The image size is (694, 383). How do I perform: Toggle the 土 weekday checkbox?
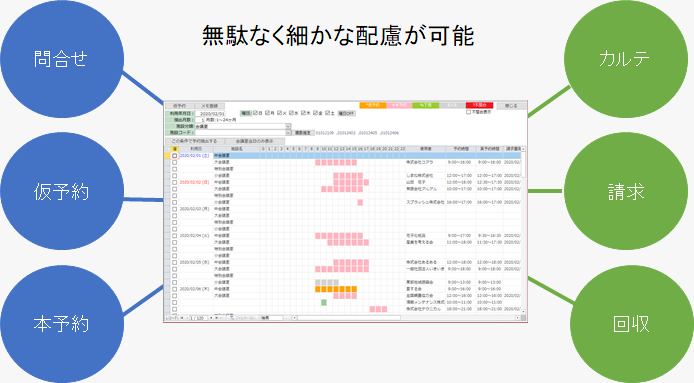[x=328, y=113]
